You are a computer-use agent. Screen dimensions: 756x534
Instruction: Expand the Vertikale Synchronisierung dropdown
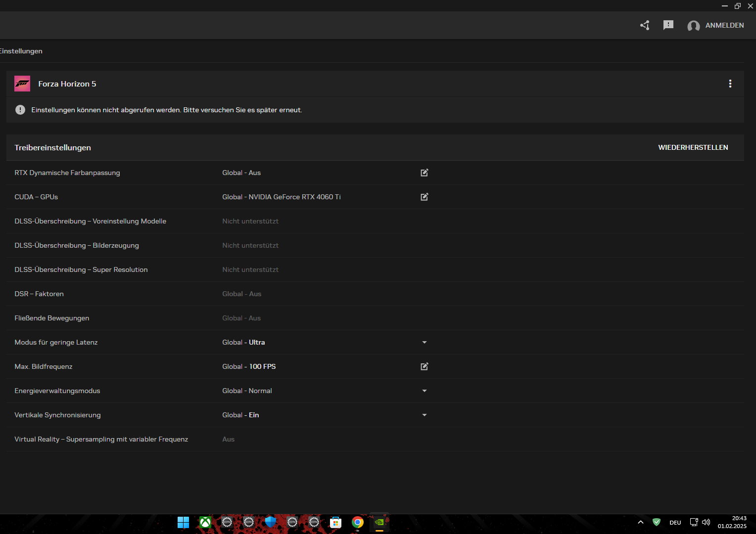[x=424, y=415]
